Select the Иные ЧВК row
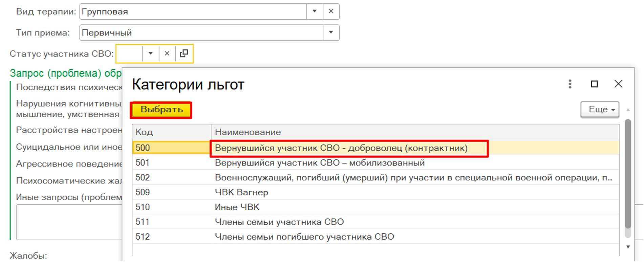This screenshot has width=644, height=262. point(237,207)
